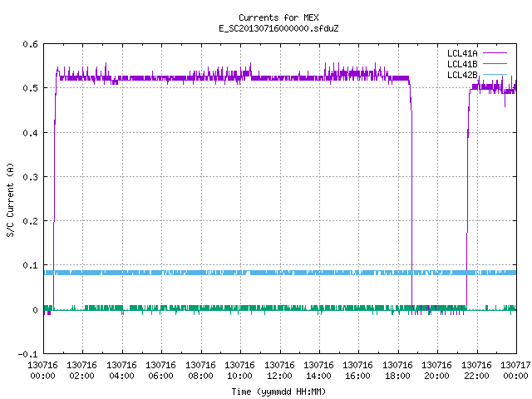Screen dimensions: 532x399
Task: Click the green LCL41B trace at 12:00
Action: [280, 308]
